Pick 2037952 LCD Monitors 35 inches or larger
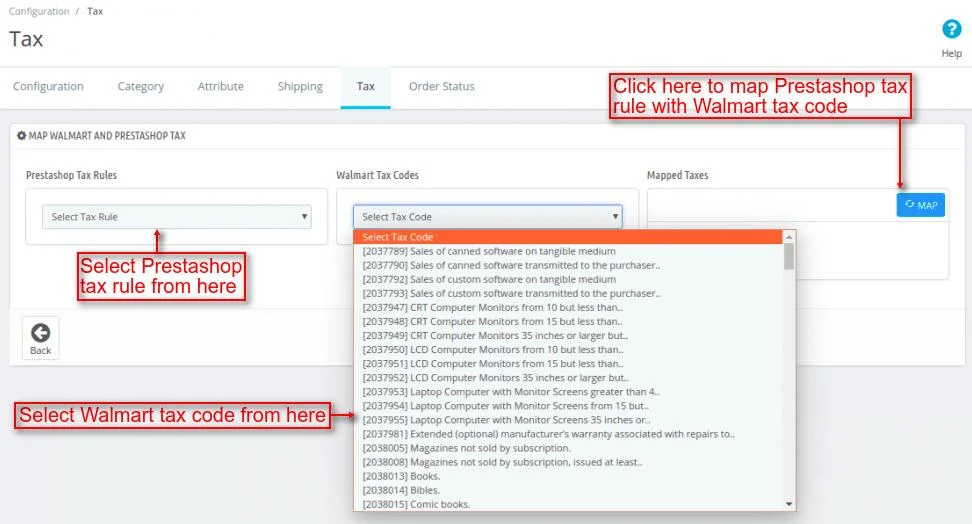 pyautogui.click(x=568, y=378)
